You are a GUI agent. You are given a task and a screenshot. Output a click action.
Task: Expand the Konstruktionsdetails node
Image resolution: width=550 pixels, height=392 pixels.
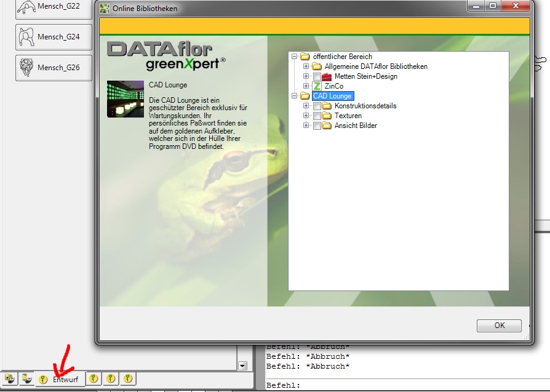tap(306, 106)
